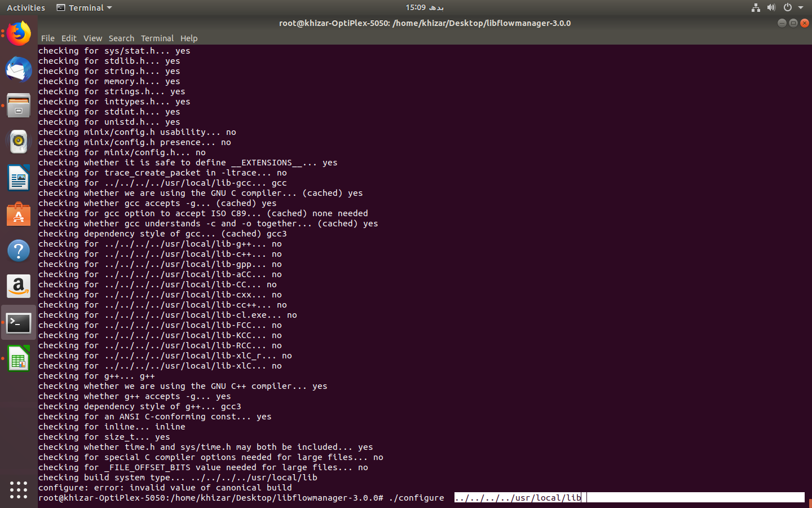Select the Terminal icon in the dock
The height and width of the screenshot is (508, 812).
pyautogui.click(x=19, y=322)
